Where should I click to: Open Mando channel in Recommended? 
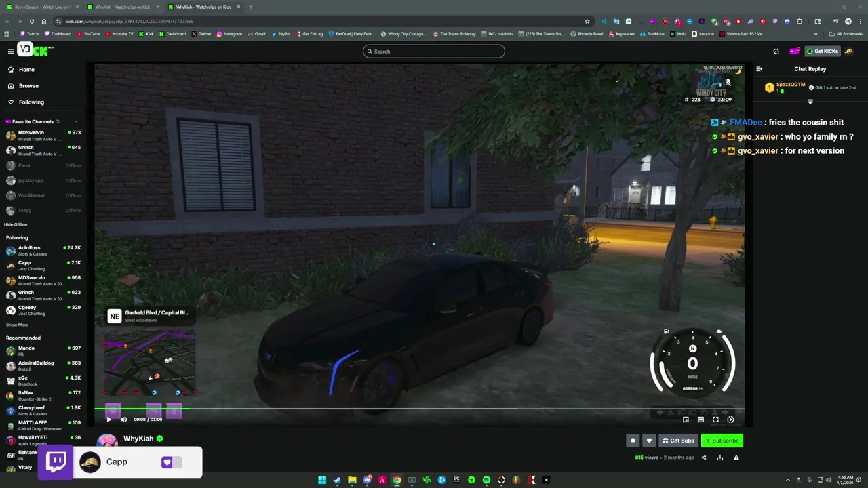[x=42, y=350]
